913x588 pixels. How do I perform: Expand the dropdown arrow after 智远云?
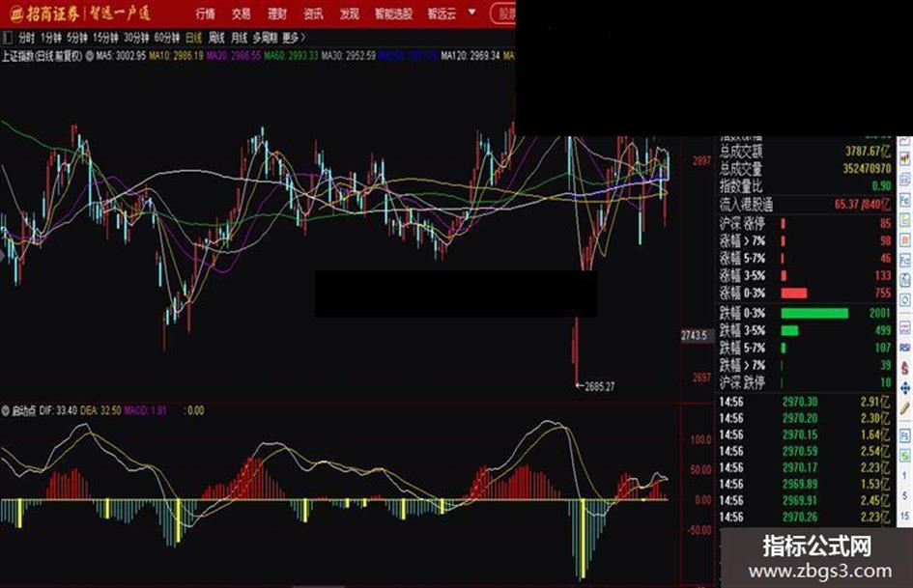[471, 13]
